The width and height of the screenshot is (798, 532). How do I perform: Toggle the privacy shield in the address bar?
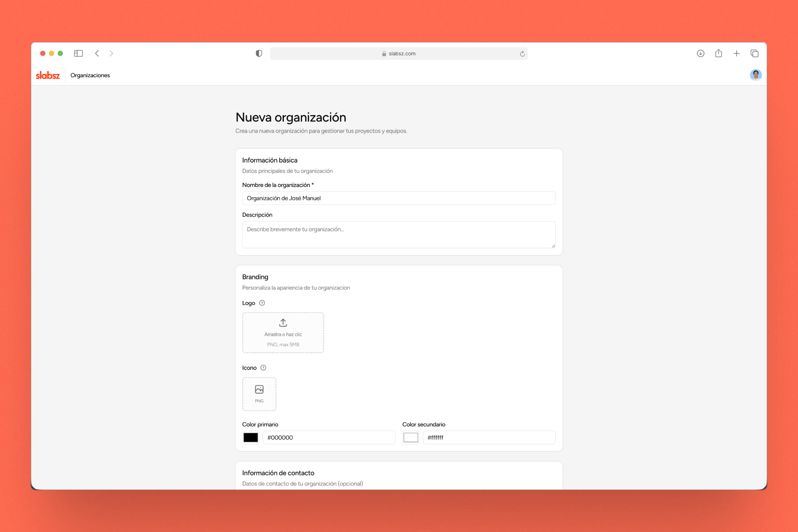(259, 53)
